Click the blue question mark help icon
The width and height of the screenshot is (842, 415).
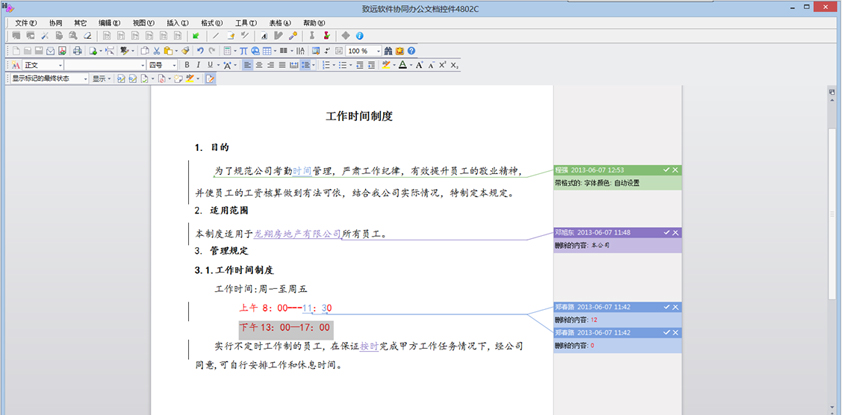[411, 51]
